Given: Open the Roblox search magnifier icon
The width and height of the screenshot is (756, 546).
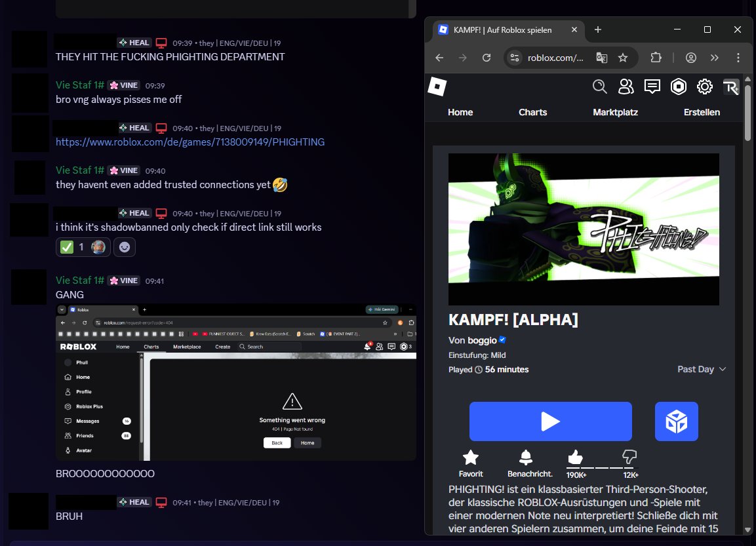Looking at the screenshot, I should pyautogui.click(x=599, y=87).
